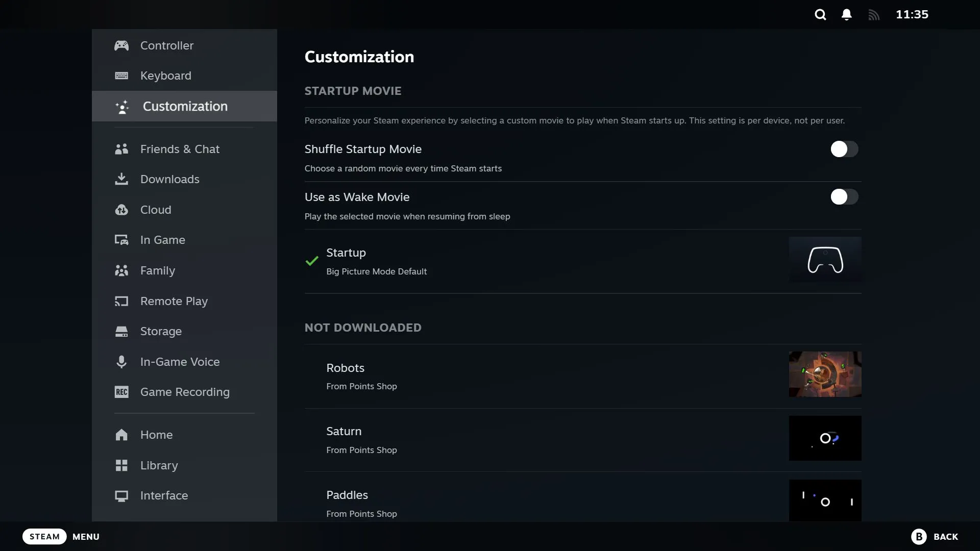Click the Controller settings icon
This screenshot has width=980, height=551.
[121, 45]
